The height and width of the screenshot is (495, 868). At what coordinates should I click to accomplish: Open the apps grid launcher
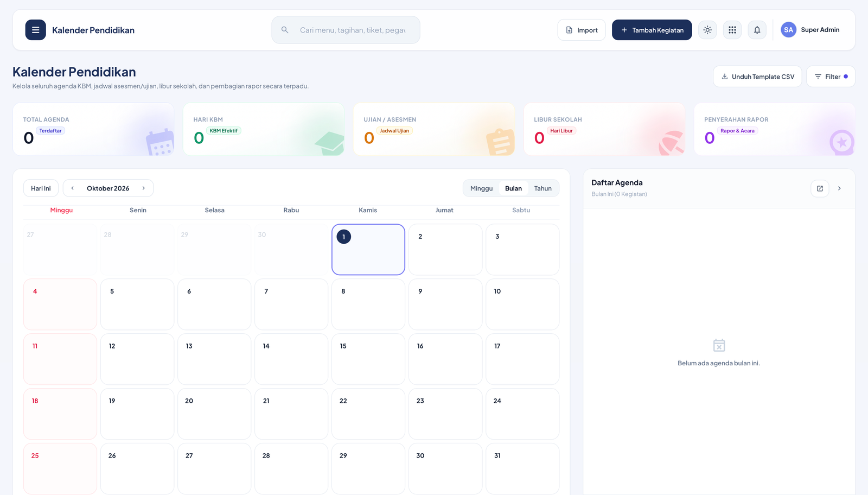coord(732,30)
